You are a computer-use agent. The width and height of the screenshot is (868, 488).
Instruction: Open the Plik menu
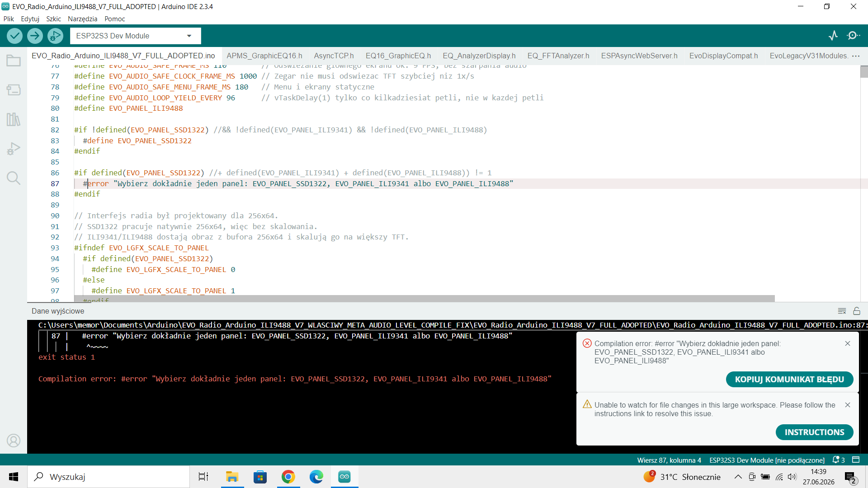tap(9, 19)
